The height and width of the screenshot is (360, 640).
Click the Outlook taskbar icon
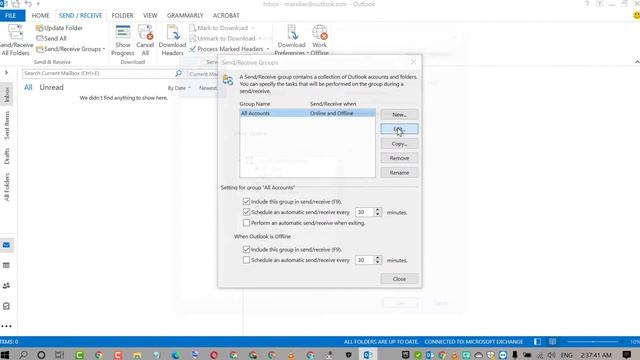pos(367,355)
